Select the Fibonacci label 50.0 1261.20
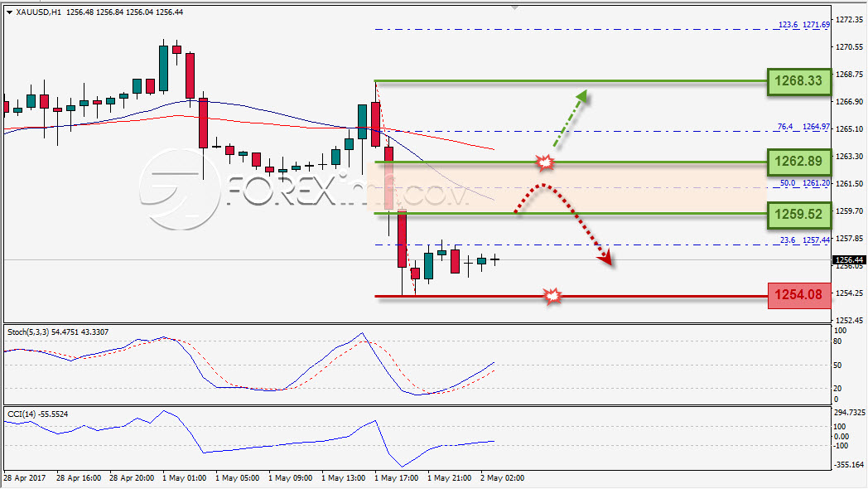 point(805,183)
